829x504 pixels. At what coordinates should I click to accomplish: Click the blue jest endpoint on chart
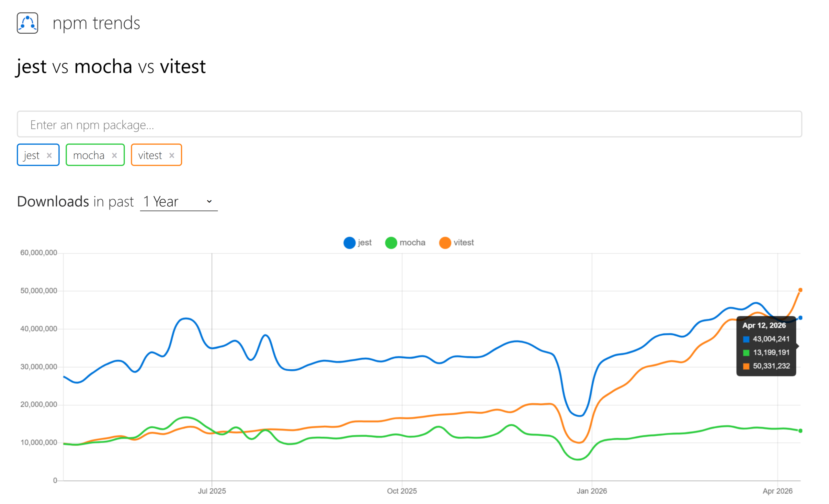(800, 318)
